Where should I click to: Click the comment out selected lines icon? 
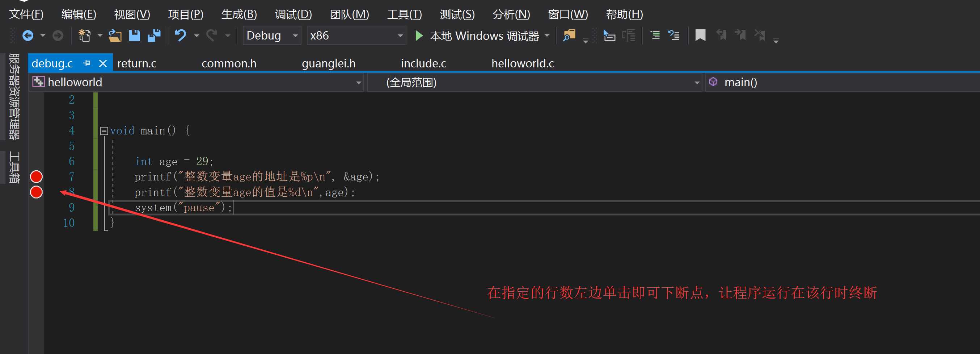click(655, 36)
